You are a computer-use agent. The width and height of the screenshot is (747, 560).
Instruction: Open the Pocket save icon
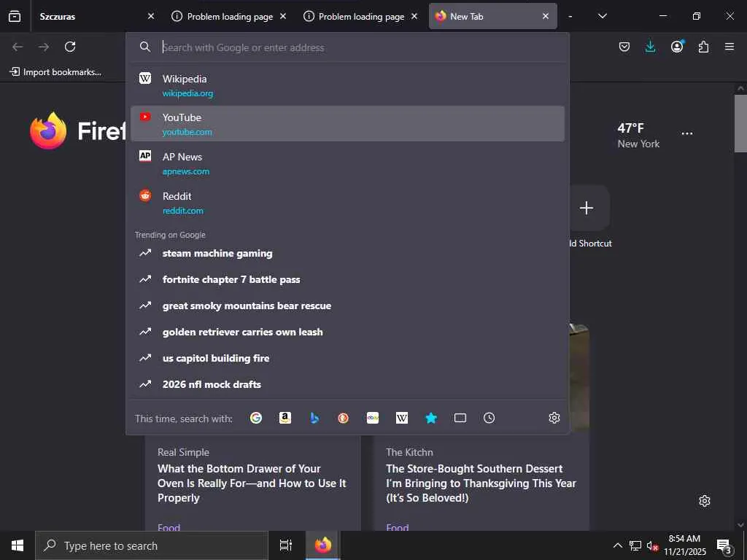pyautogui.click(x=624, y=47)
